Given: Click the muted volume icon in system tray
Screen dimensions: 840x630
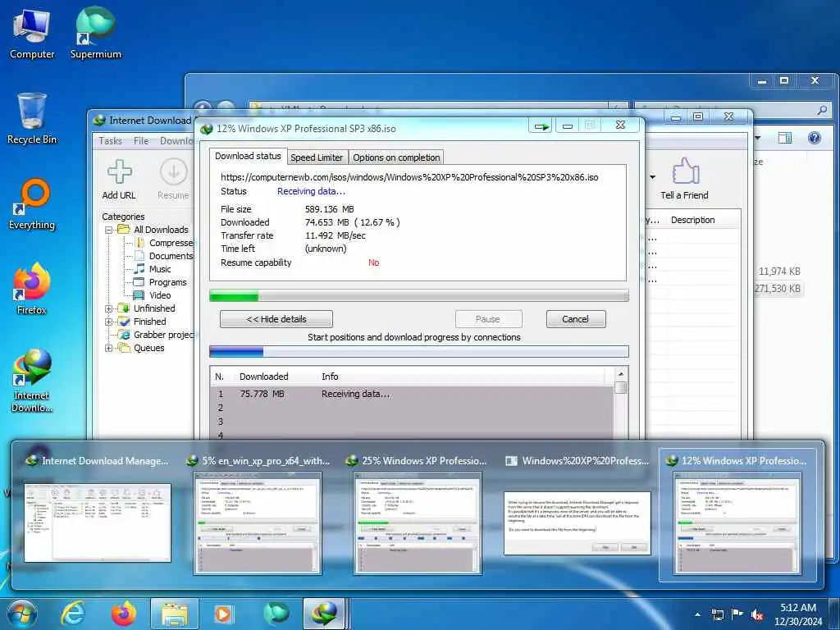Looking at the screenshot, I should [757, 615].
